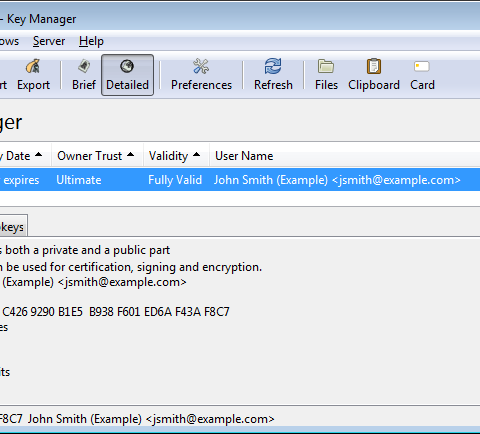Click the Fully Valid cell
The width and height of the screenshot is (480, 434).
click(x=175, y=180)
